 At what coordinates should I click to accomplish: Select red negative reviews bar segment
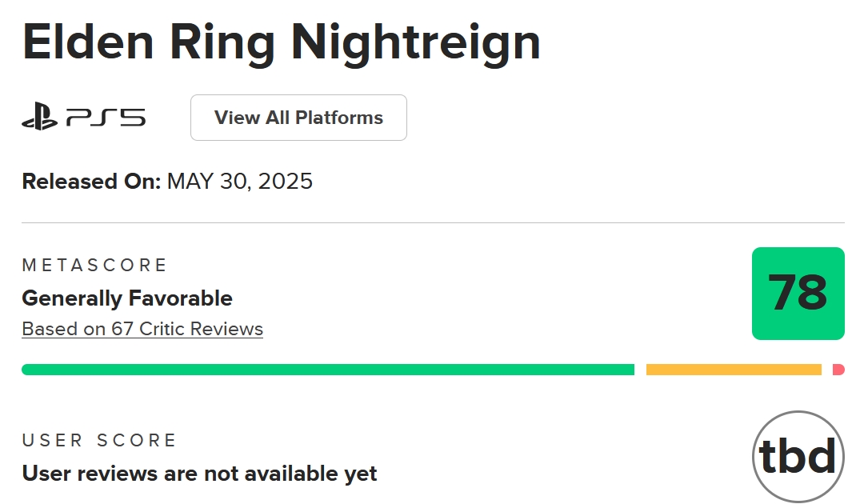pyautogui.click(x=838, y=370)
